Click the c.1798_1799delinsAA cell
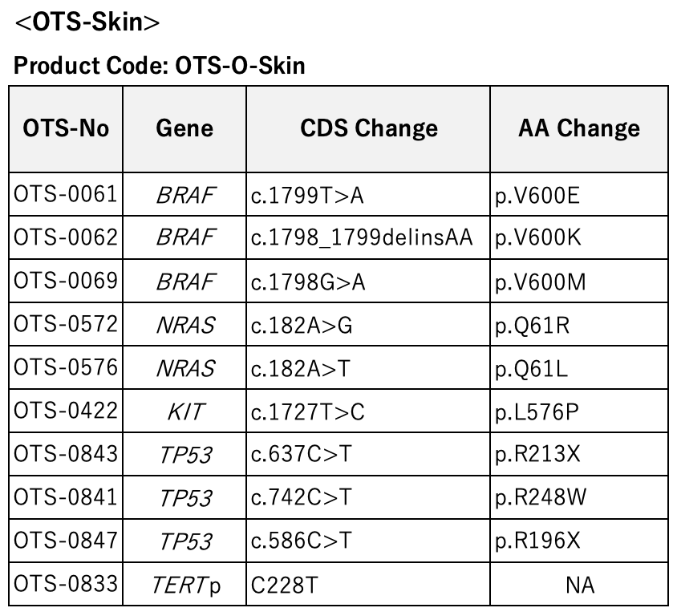The width and height of the screenshot is (677, 616). (368, 237)
